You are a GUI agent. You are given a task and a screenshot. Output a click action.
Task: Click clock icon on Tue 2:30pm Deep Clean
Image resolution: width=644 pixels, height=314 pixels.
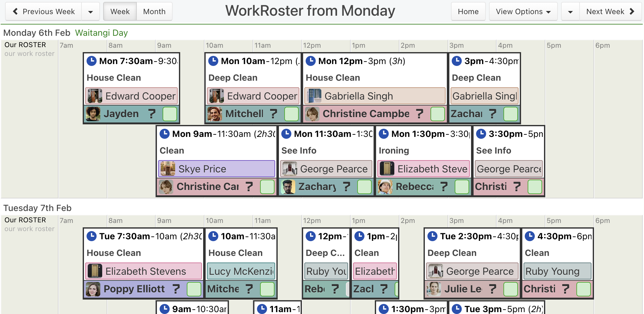tap(432, 236)
